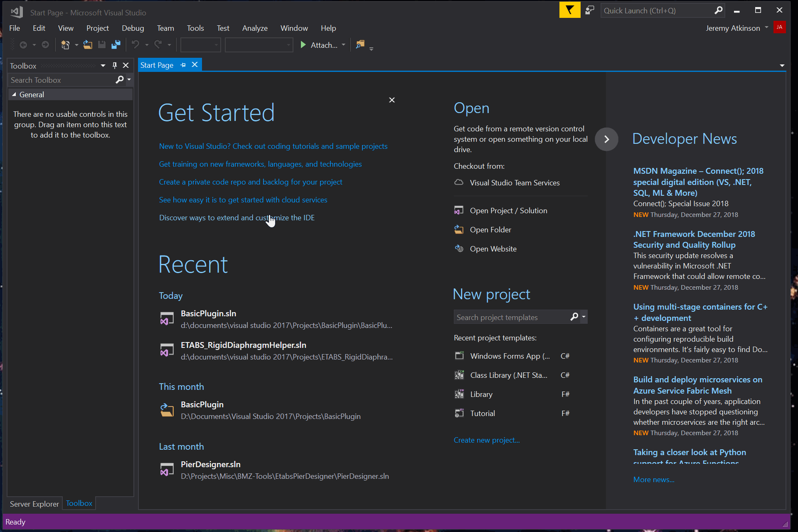This screenshot has height=532, width=798.
Task: Click the PierDesigner.sln solution icon
Action: pos(167,470)
